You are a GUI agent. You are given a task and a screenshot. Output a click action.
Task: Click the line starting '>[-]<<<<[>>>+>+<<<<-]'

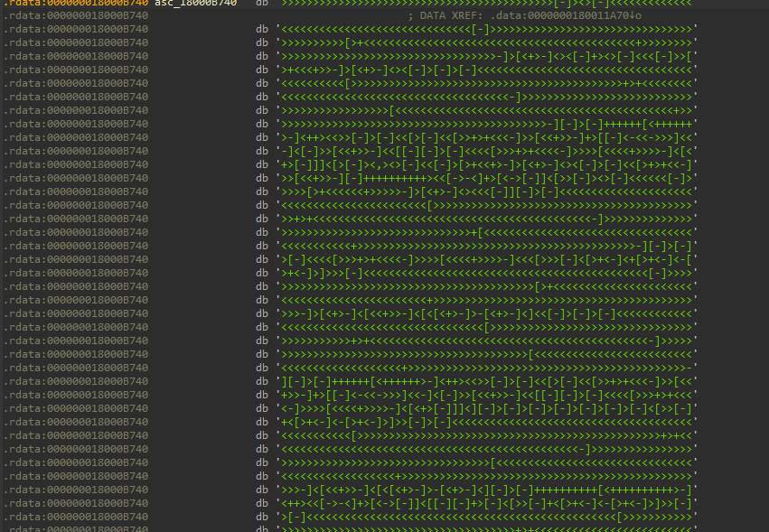tap(486, 259)
